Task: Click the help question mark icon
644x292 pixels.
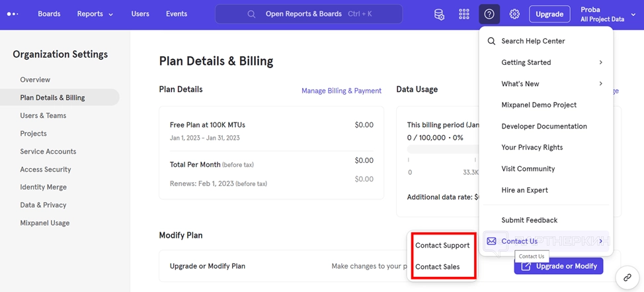Action: pyautogui.click(x=489, y=14)
